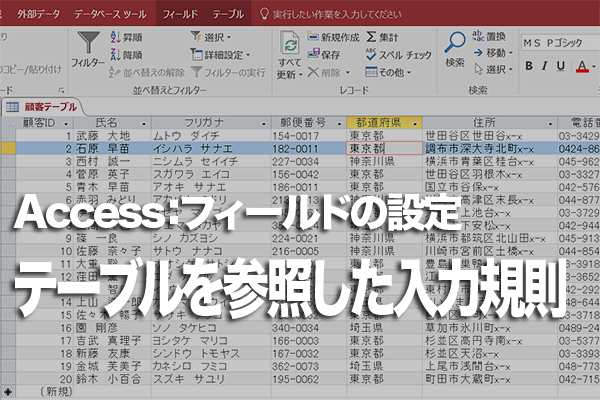This screenshot has width=600, height=400.
Task: Click cell 埼玉県 in record 16
Action: (384, 328)
